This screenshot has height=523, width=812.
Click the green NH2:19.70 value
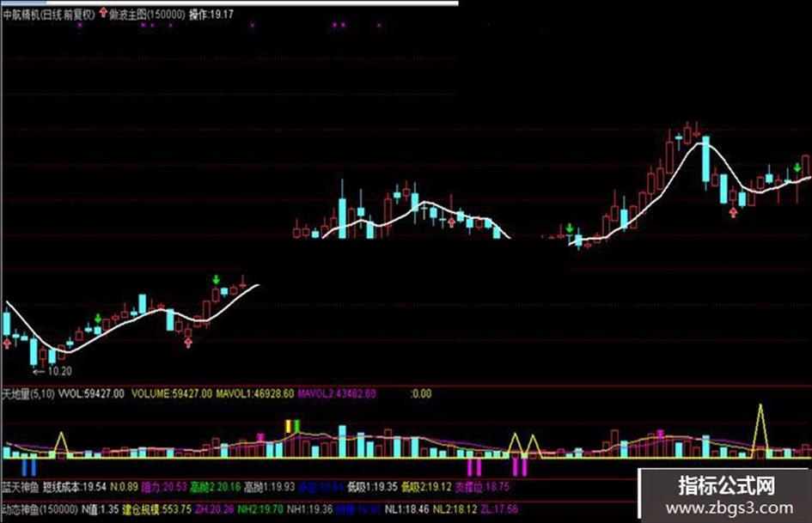(260, 509)
